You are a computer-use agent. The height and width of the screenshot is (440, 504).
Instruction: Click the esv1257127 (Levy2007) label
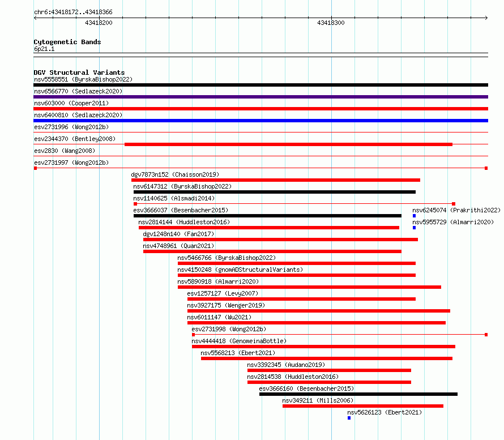(223, 293)
